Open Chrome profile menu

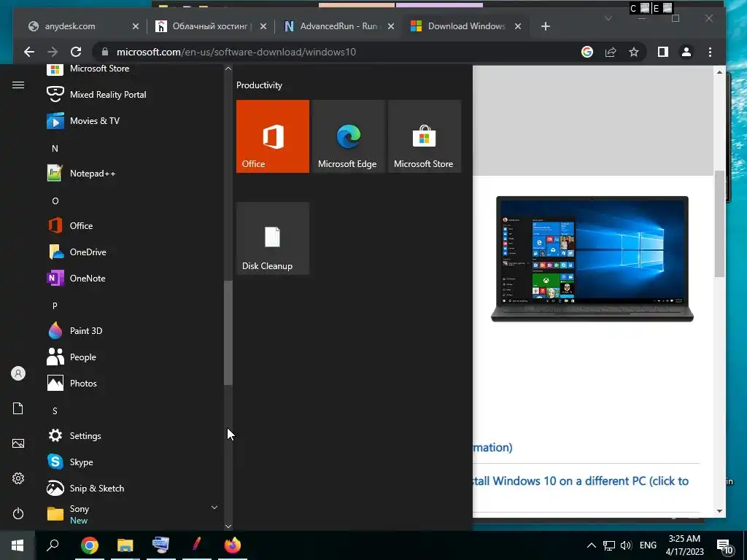(x=686, y=52)
